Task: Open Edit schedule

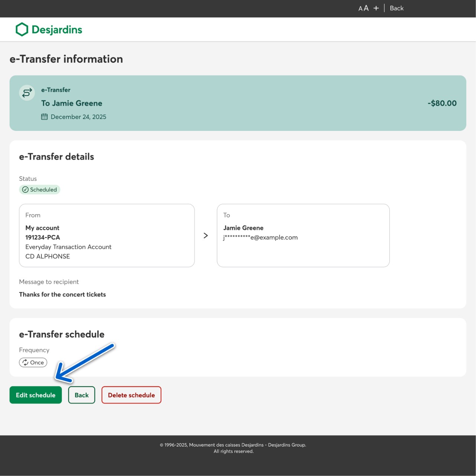Action: point(36,395)
